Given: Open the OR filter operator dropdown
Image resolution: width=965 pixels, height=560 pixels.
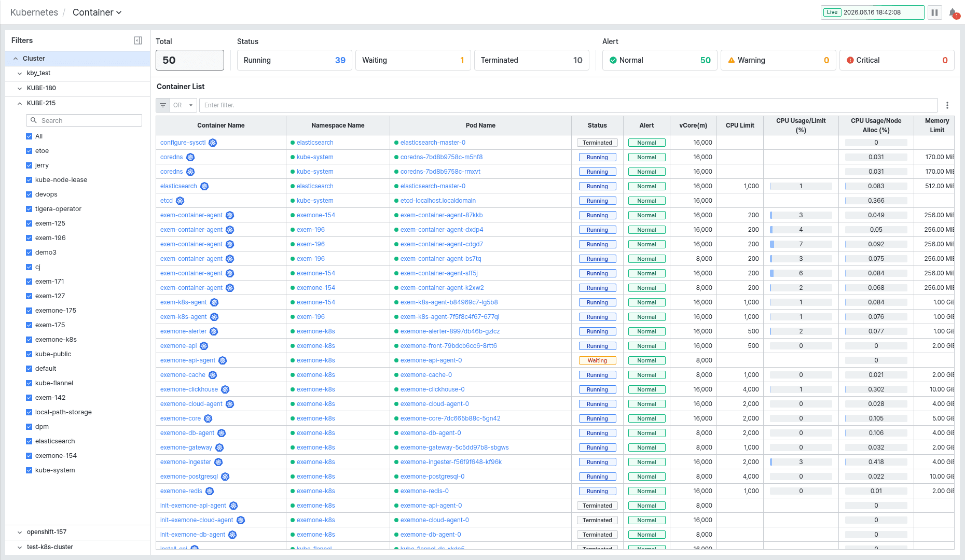Looking at the screenshot, I should [x=184, y=105].
